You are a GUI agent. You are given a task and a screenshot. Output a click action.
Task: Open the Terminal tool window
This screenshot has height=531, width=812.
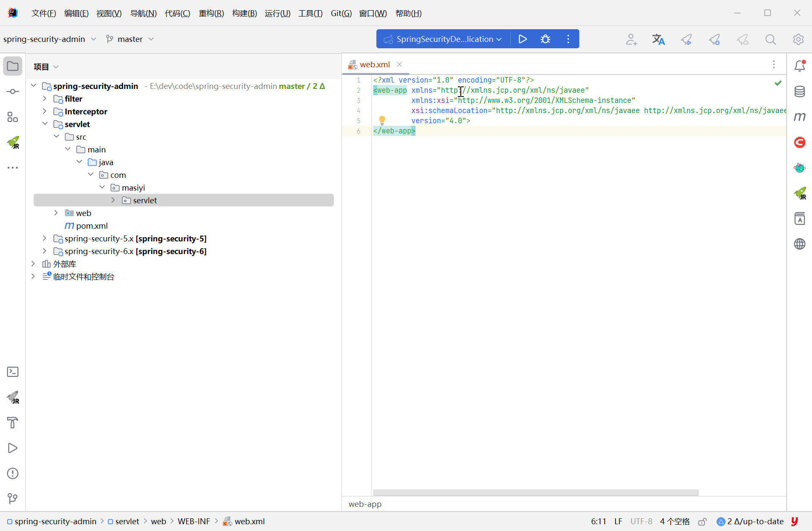13,372
